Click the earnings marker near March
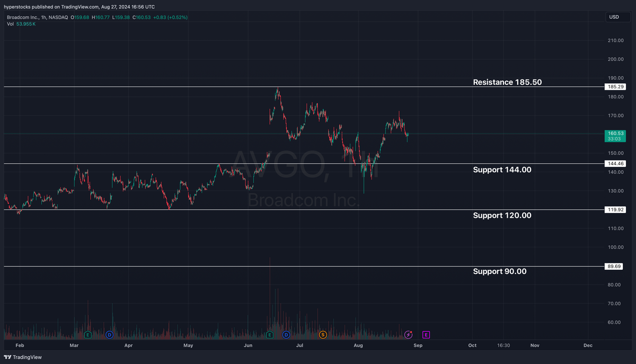 click(x=87, y=334)
